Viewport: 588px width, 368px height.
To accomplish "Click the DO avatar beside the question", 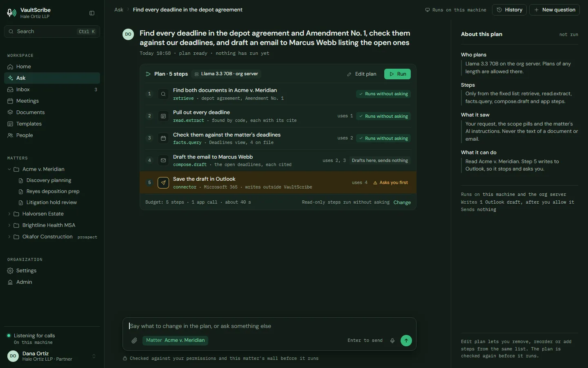I will pyautogui.click(x=128, y=34).
